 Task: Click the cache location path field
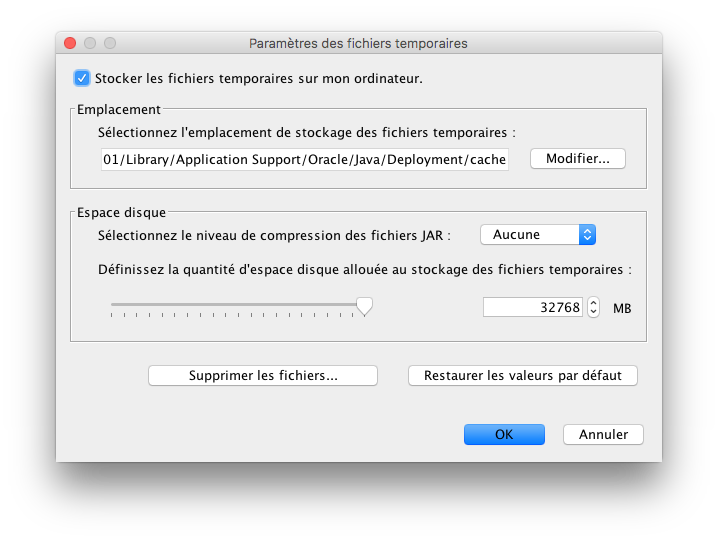tap(304, 159)
